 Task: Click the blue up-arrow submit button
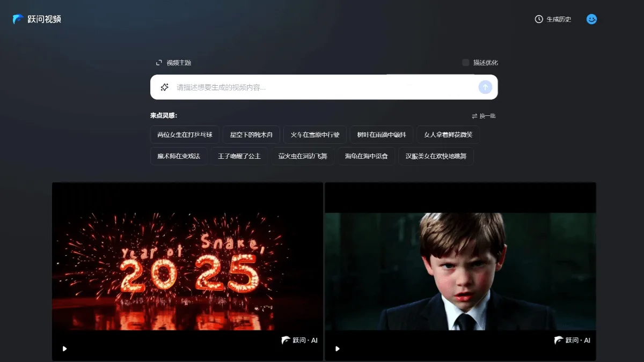(485, 87)
